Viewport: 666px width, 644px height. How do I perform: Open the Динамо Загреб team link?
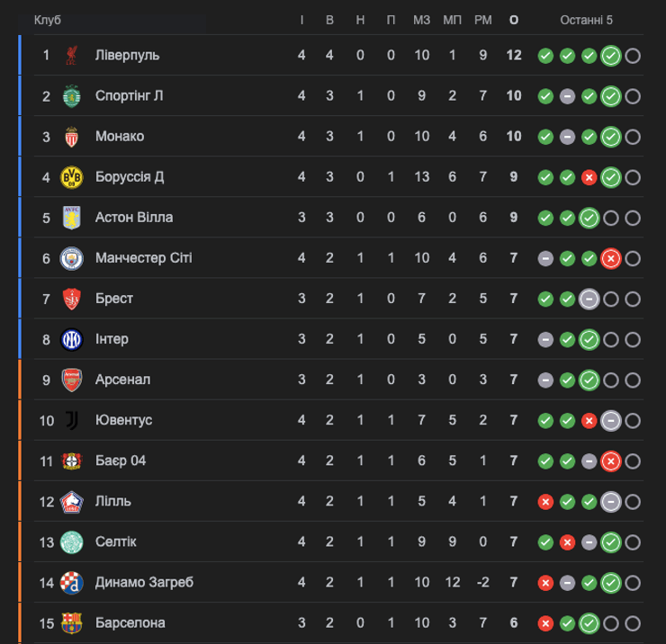(144, 582)
